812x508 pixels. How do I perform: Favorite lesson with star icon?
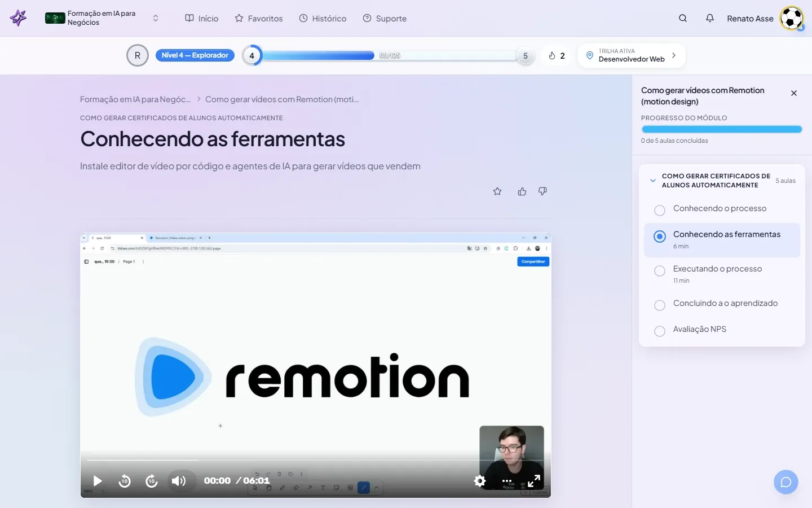point(497,191)
